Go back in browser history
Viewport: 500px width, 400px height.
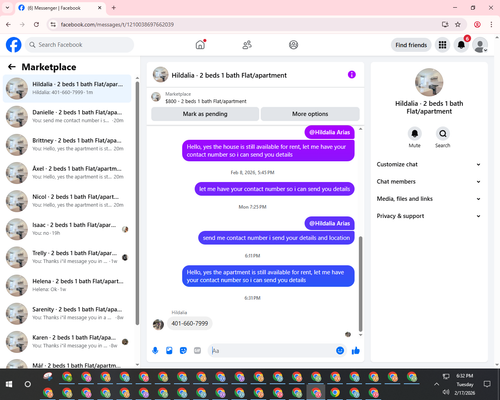pos(8,24)
